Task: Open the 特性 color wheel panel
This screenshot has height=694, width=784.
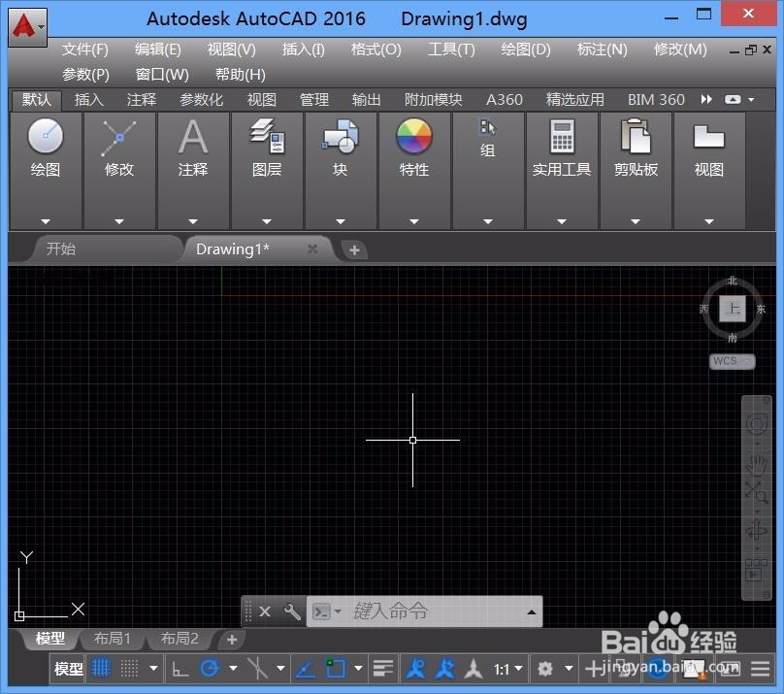Action: click(x=414, y=136)
